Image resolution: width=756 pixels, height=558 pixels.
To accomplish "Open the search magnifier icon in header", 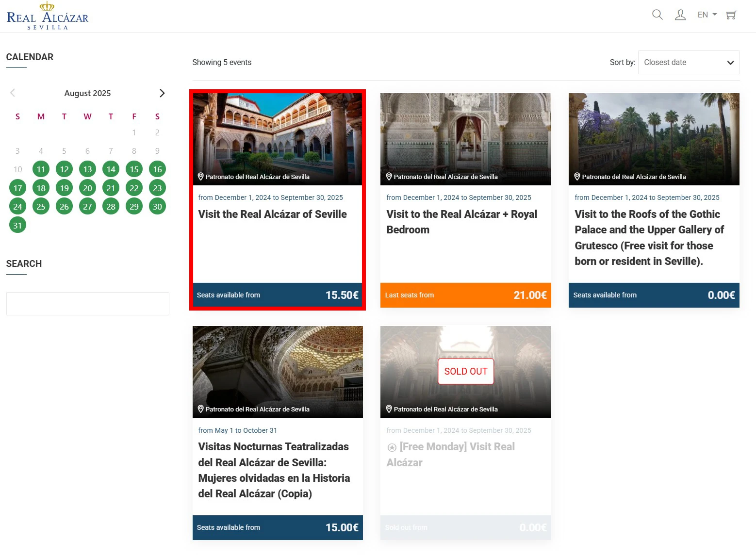I will pyautogui.click(x=657, y=15).
